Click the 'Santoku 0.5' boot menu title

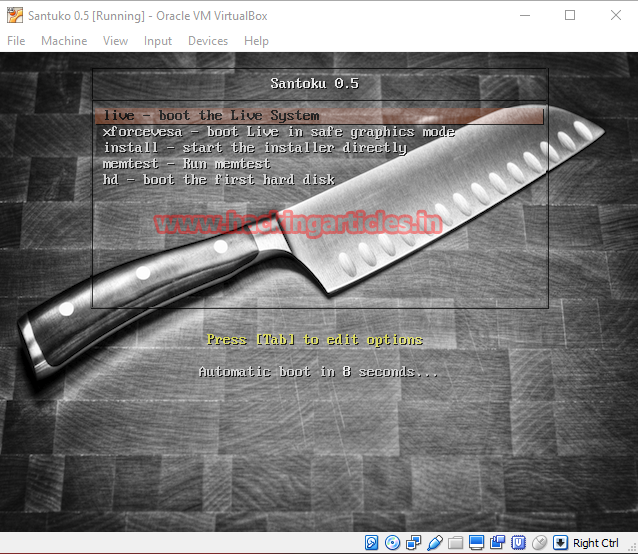[315, 83]
